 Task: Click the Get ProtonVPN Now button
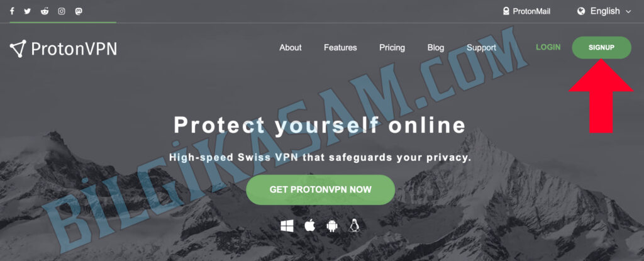[320, 190]
